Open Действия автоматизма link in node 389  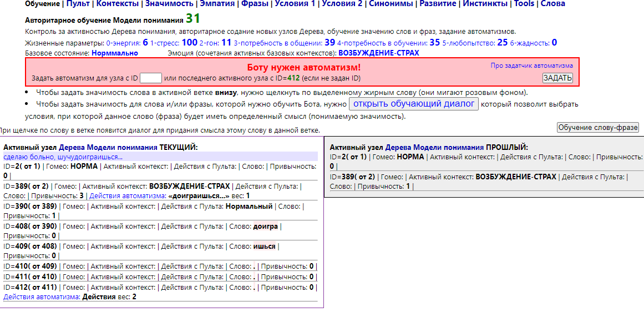click(127, 196)
